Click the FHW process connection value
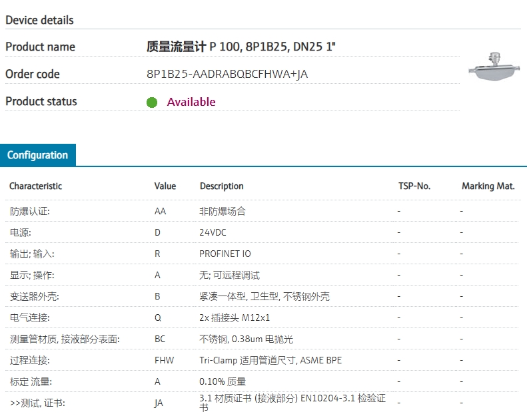 coord(165,360)
